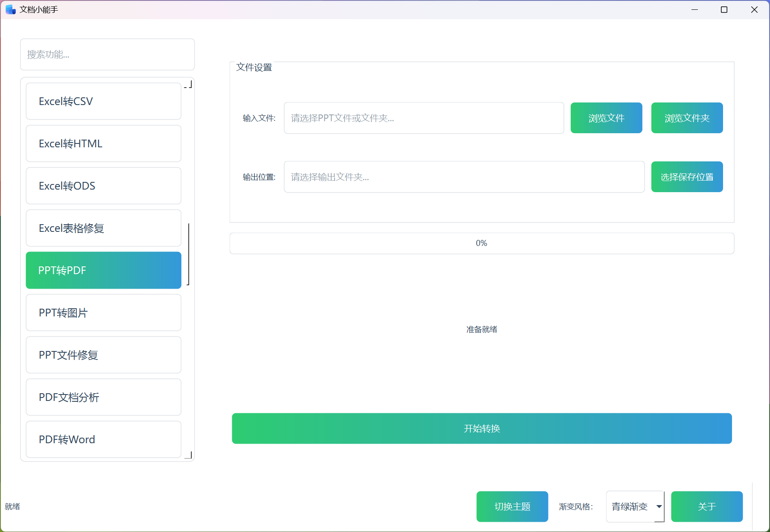
Task: Click the 浏览文件 browse file button
Action: [x=606, y=118]
